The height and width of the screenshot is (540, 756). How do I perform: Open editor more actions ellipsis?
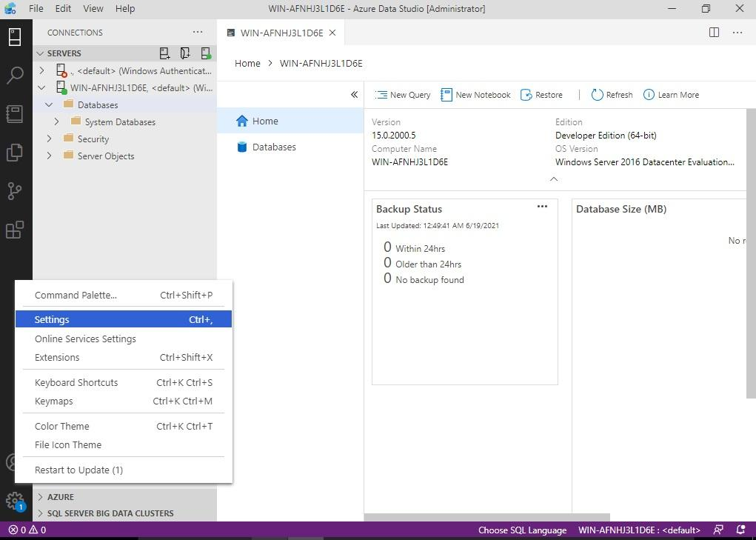point(737,33)
